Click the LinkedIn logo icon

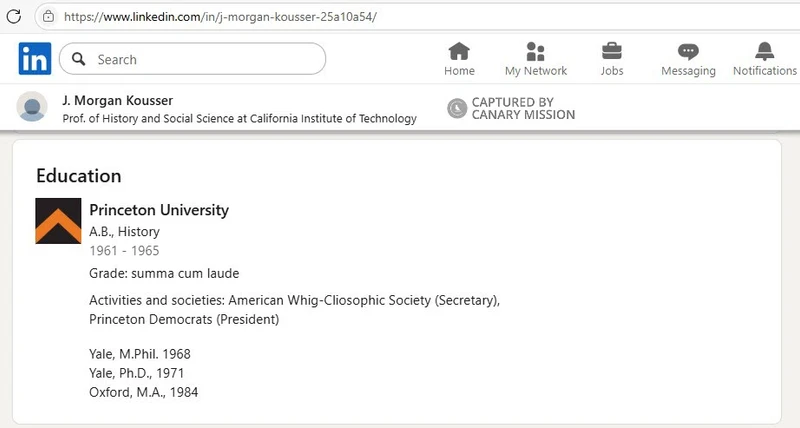coord(35,59)
